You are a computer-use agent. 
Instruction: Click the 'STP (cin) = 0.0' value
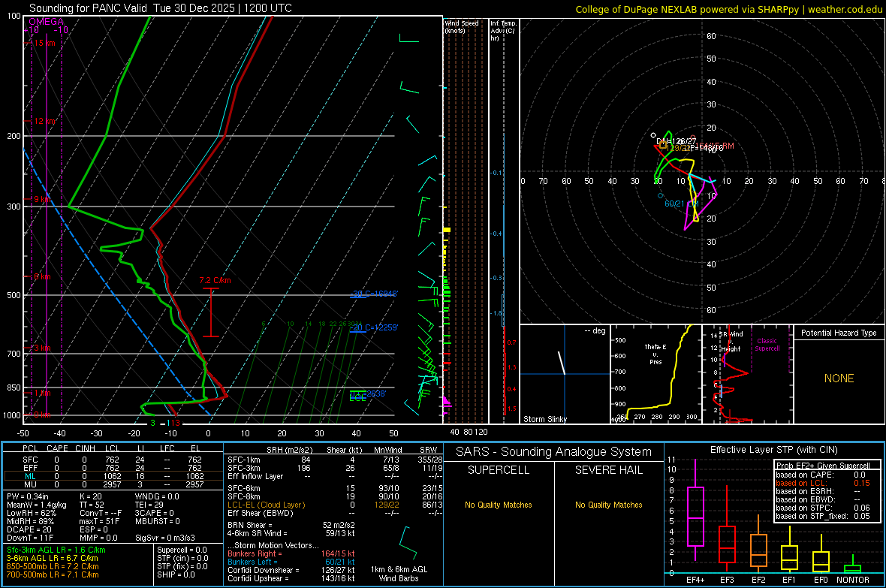pyautogui.click(x=182, y=558)
